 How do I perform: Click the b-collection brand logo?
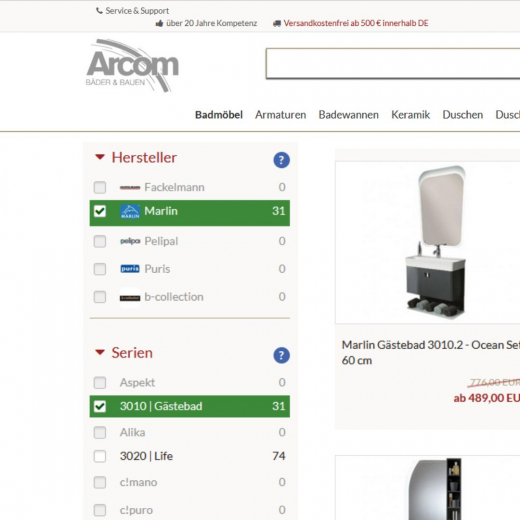130,298
